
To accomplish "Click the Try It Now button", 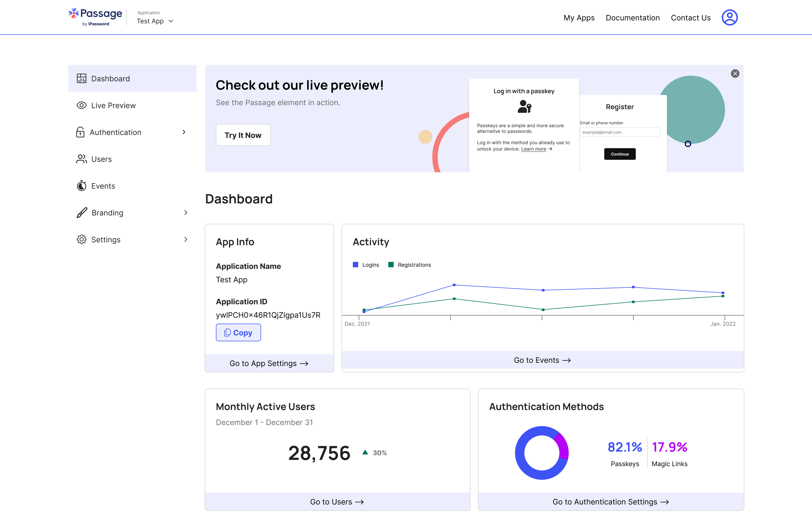I will point(243,135).
